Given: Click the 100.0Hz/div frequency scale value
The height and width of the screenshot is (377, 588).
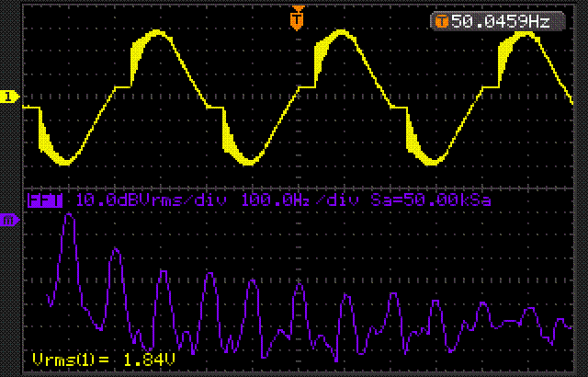Looking at the screenshot, I should click(x=300, y=200).
